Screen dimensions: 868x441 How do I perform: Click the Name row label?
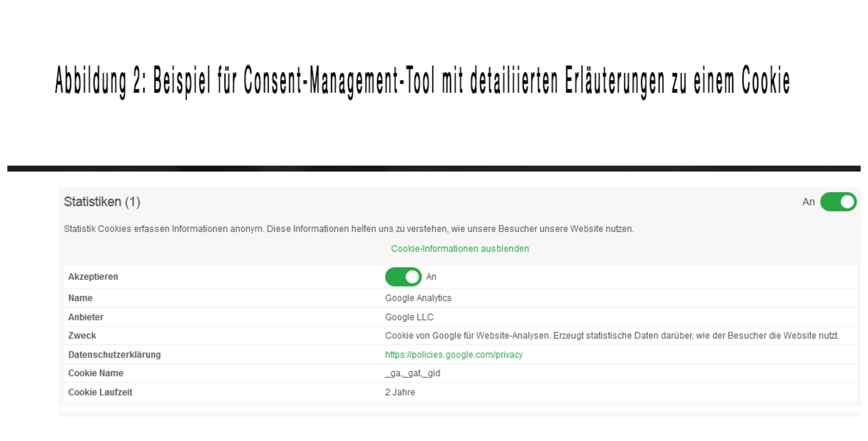click(80, 298)
